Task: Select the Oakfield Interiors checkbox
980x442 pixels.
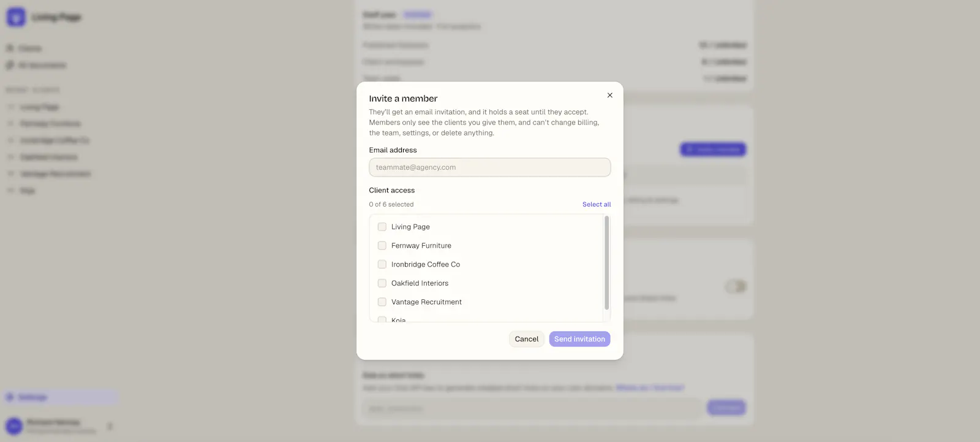Action: click(x=382, y=283)
